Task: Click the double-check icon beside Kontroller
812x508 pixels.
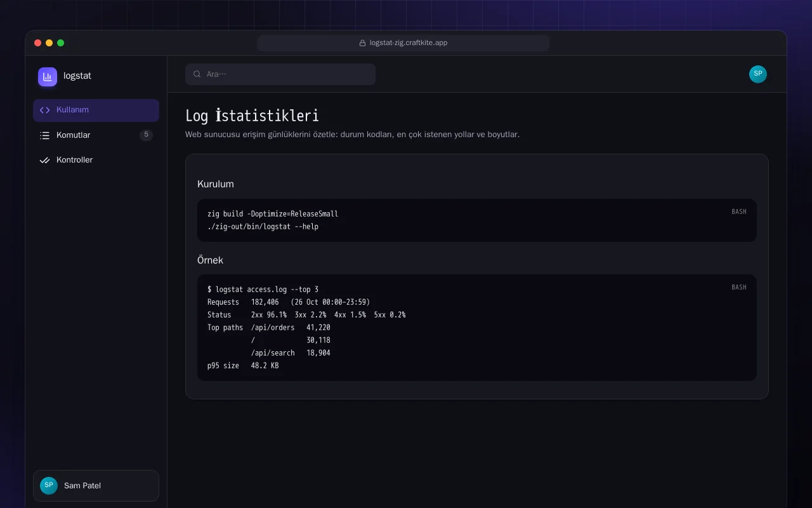Action: point(44,160)
